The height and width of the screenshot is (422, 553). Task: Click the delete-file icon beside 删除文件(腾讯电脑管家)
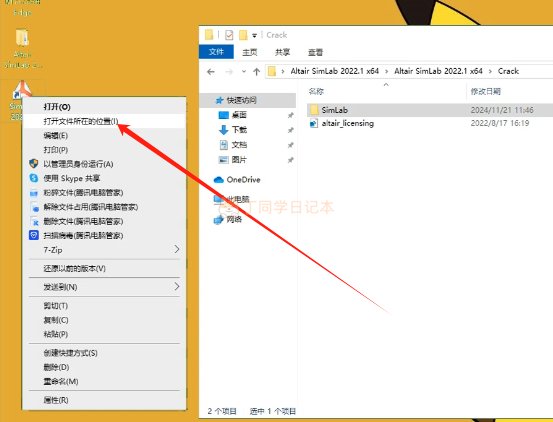[35, 221]
